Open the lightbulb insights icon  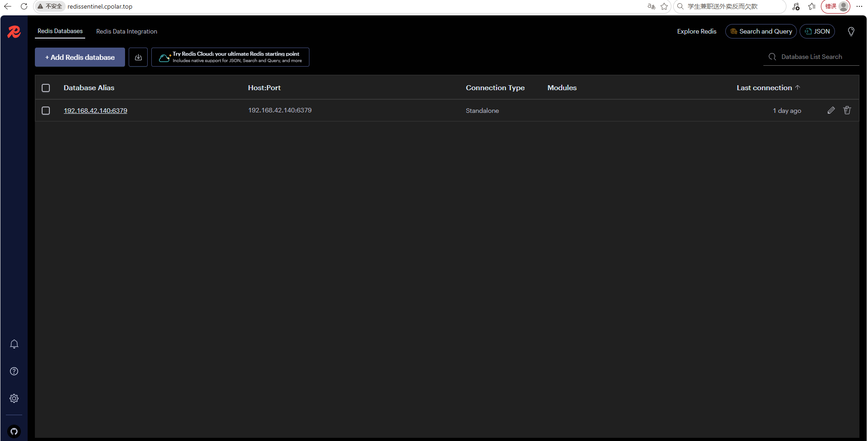[x=851, y=31]
